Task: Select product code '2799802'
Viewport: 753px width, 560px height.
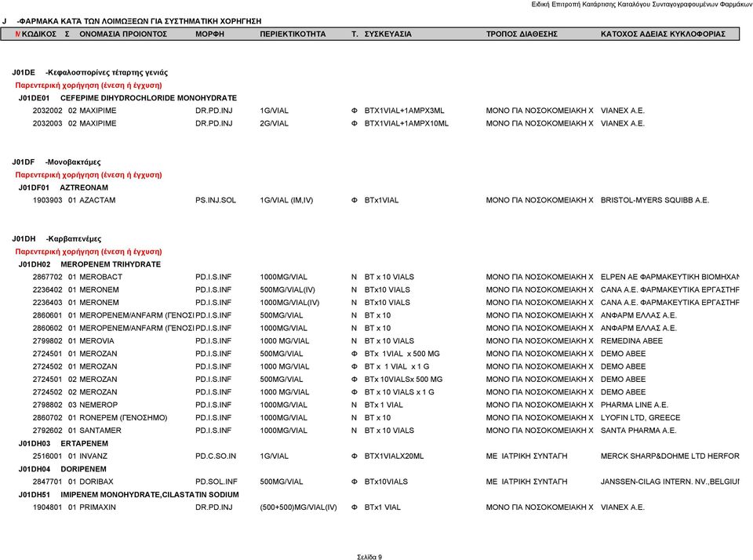Action: [x=48, y=341]
